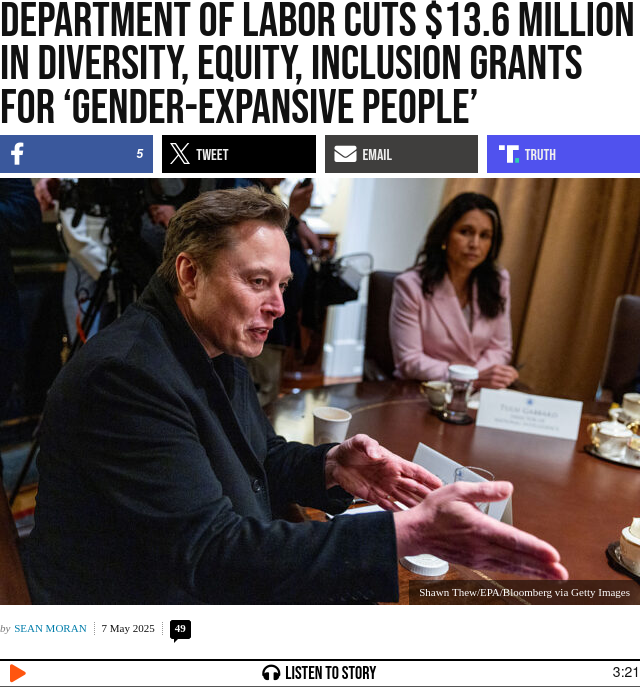Open author Sean Moran's page
The height and width of the screenshot is (687, 640).
coord(50,628)
